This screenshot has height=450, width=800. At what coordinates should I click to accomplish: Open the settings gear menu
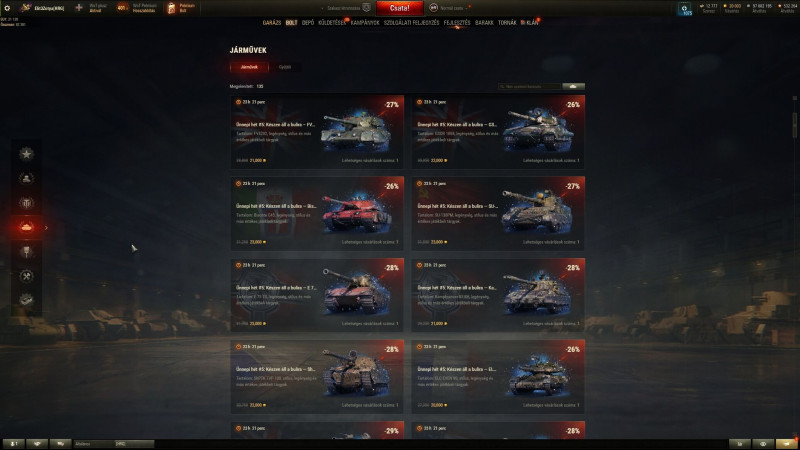tap(7, 8)
